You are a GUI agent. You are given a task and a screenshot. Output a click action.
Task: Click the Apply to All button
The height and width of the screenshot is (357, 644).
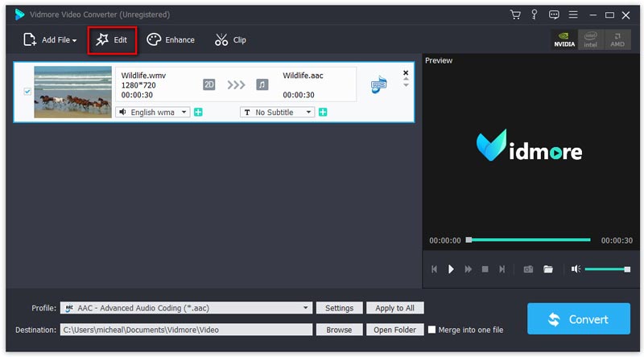click(394, 308)
